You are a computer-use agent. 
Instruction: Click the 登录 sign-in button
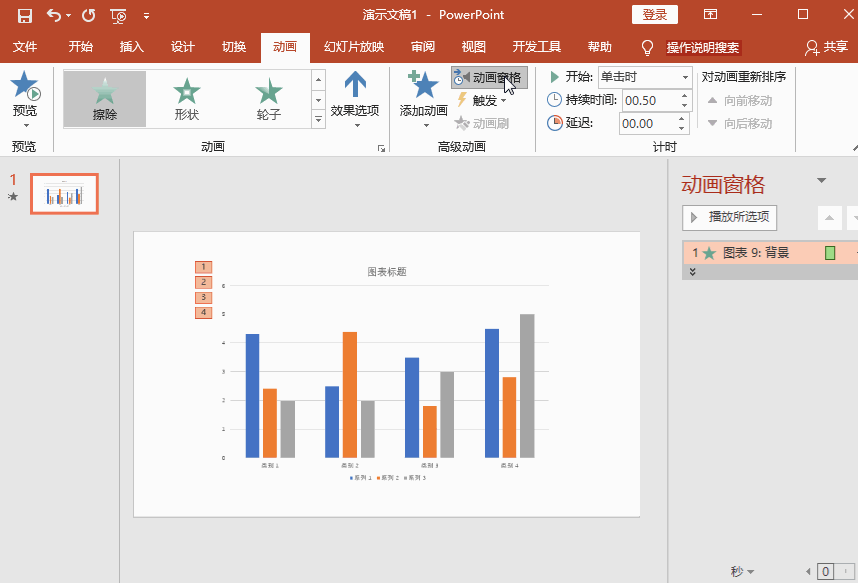[654, 15]
